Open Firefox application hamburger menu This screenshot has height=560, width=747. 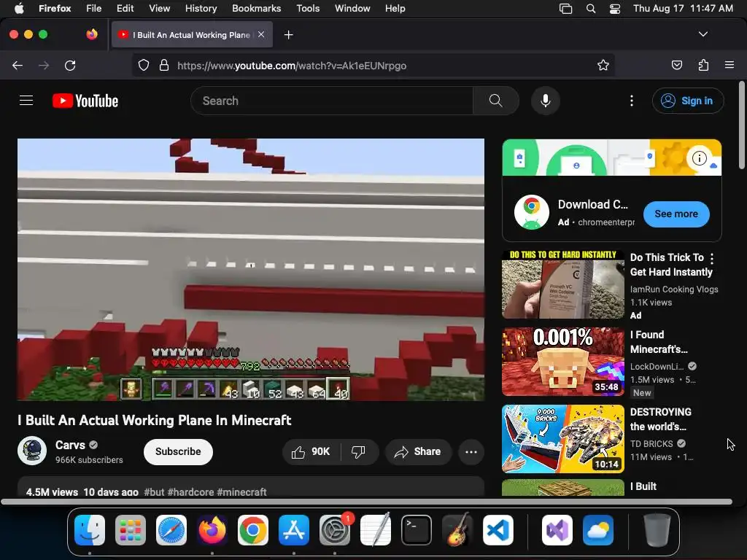click(x=729, y=65)
